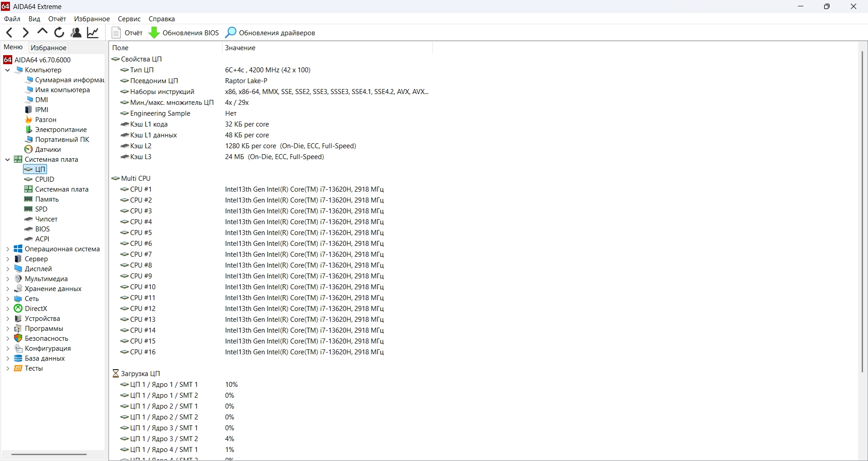Open Память in the sidebar tree

pos(42,199)
